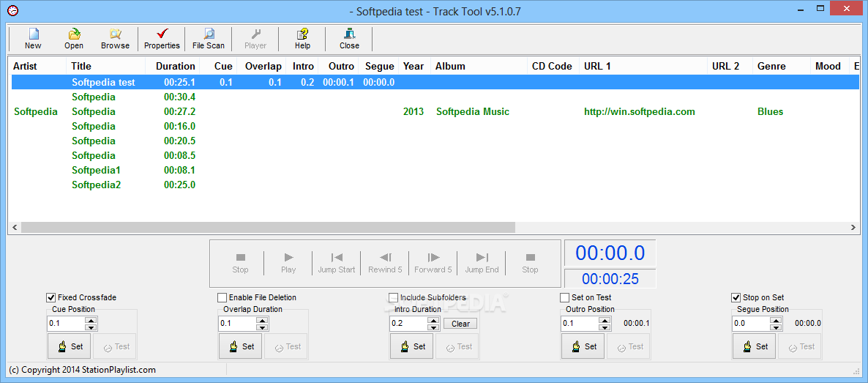
Task: Open track Properties from the toolbar
Action: (162, 39)
